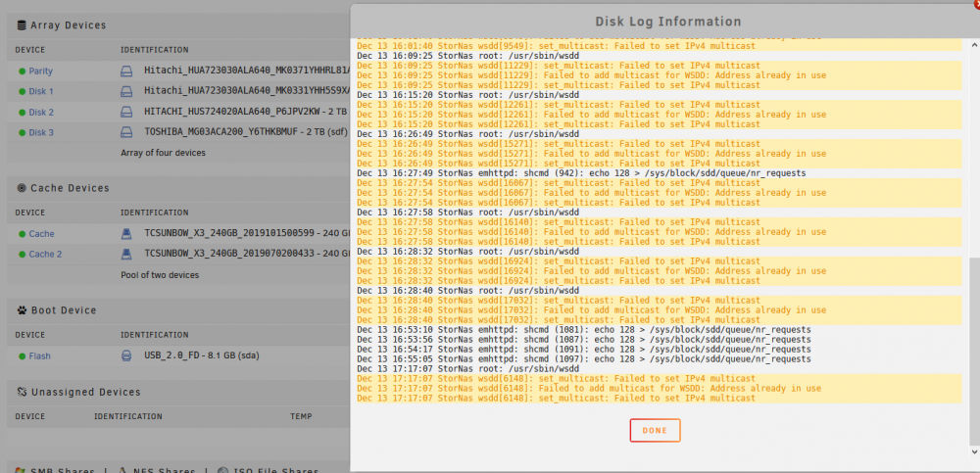Viewport: 980px width, 473px height.
Task: Click 'Pool of two devices' text
Action: click(x=160, y=275)
